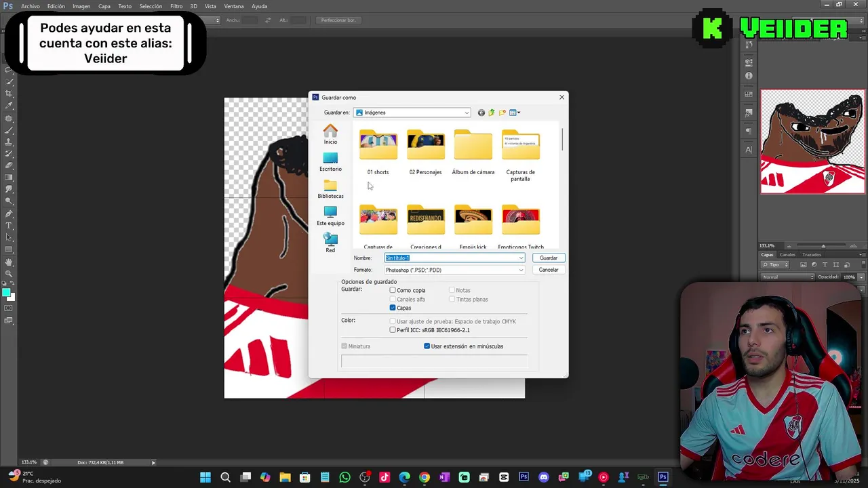This screenshot has height=488, width=868.
Task: Create new folder icon in save dialog
Action: [x=502, y=113]
